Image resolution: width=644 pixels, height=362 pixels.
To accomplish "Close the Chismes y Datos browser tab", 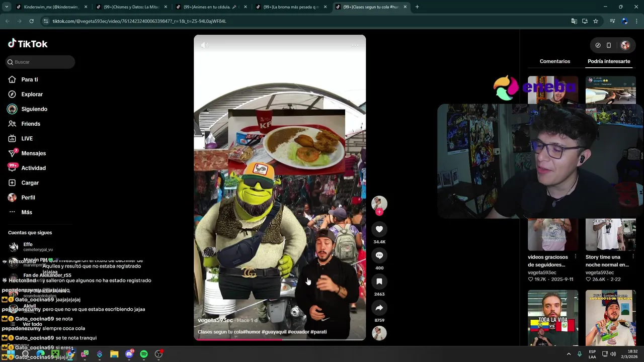I will (166, 7).
